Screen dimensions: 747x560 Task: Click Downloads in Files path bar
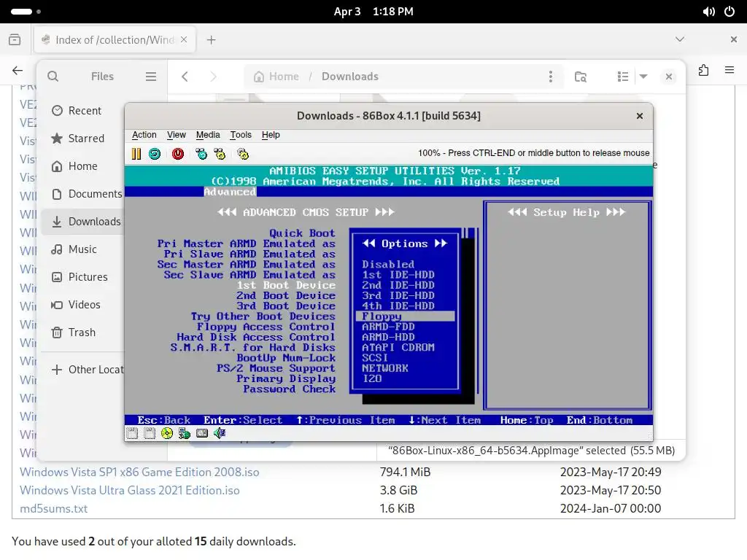[x=349, y=76]
